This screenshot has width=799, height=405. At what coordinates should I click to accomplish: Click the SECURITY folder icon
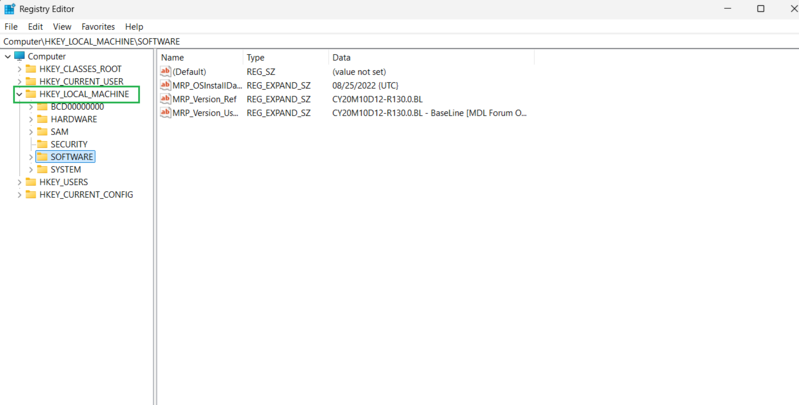(42, 144)
